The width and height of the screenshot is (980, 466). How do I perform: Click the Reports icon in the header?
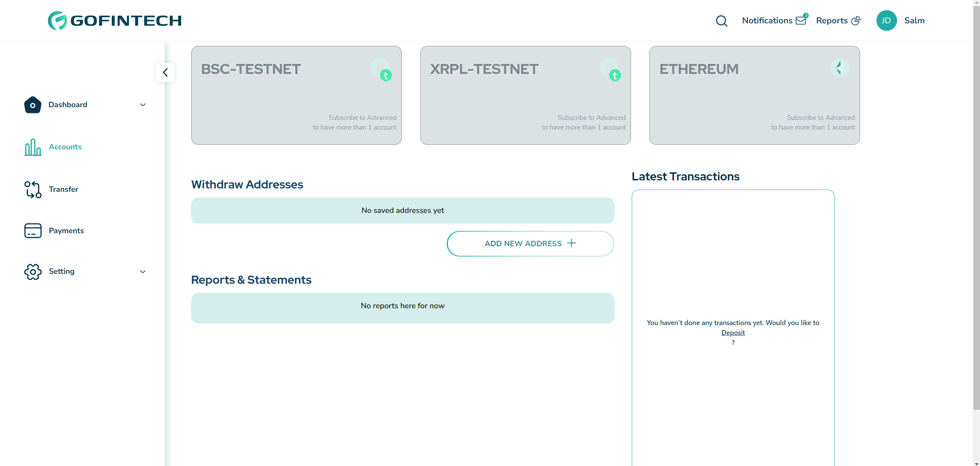point(856,20)
